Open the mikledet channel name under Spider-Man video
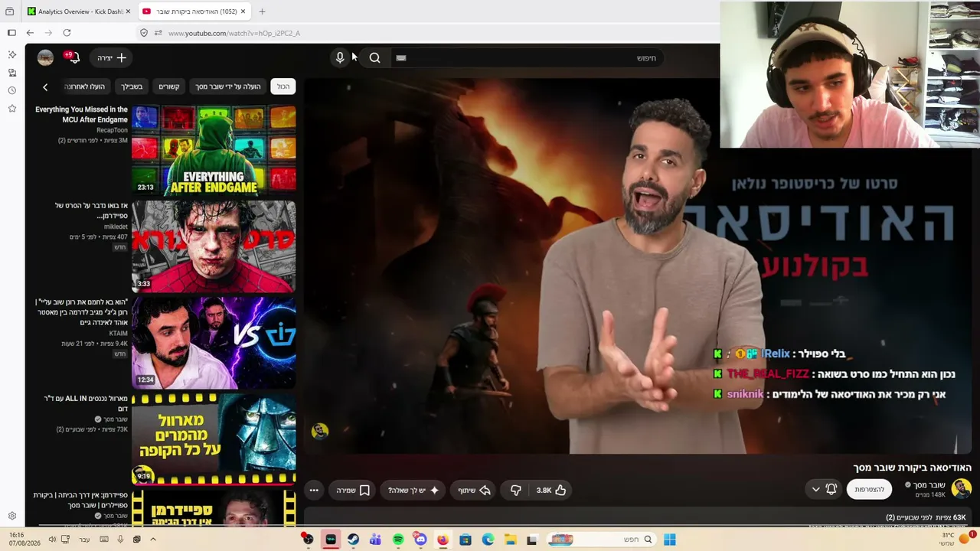 [x=115, y=227]
